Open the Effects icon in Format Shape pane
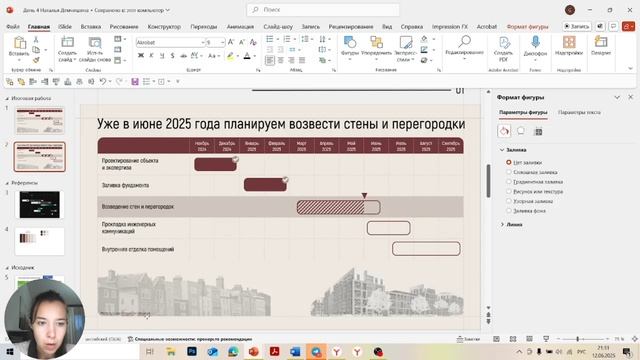Screen dimensions: 640x360 pyautogui.click(x=521, y=131)
